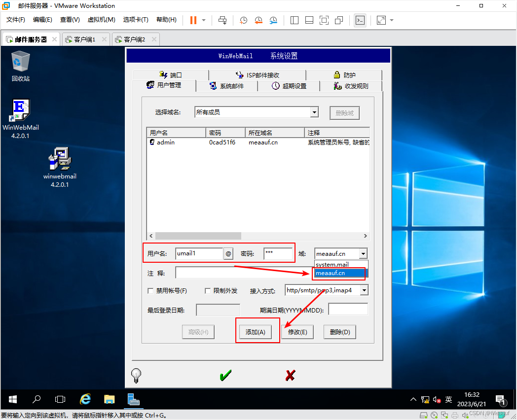The height and width of the screenshot is (420, 517).
Task: Open the power options dropdown beside pause
Action: pos(204,20)
